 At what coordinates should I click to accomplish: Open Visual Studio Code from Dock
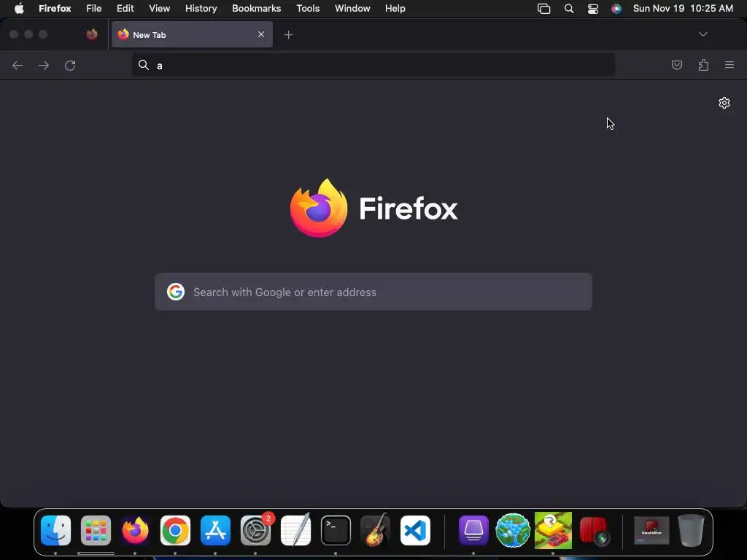point(415,531)
